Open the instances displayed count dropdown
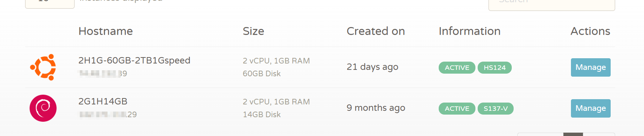The height and width of the screenshot is (136, 644). 50,3
